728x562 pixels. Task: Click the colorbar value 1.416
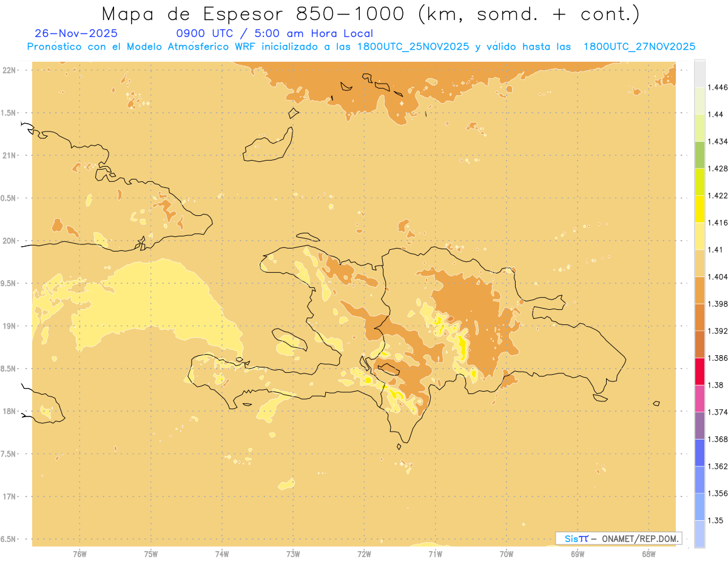(x=719, y=222)
